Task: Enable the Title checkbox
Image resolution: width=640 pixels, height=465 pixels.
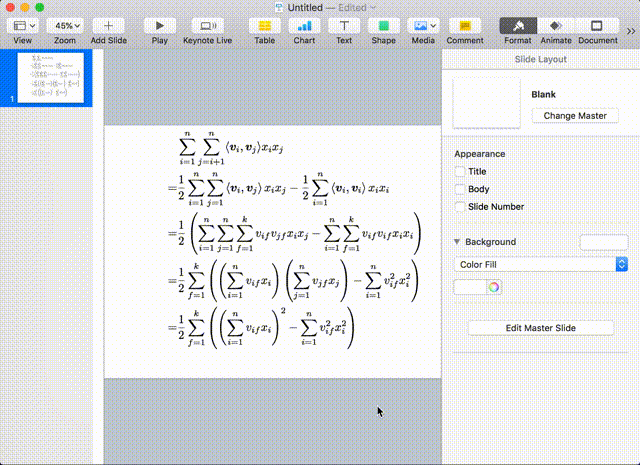Action: point(459,171)
